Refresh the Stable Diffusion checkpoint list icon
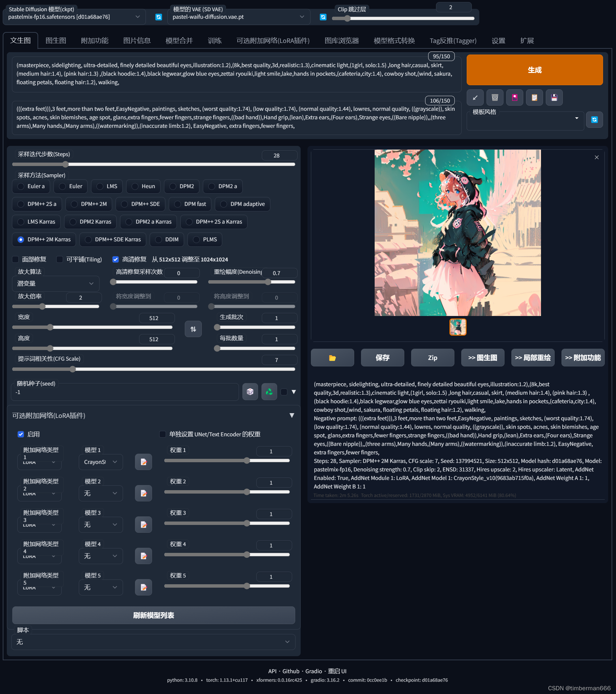Image resolution: width=616 pixels, height=694 pixels. (159, 17)
